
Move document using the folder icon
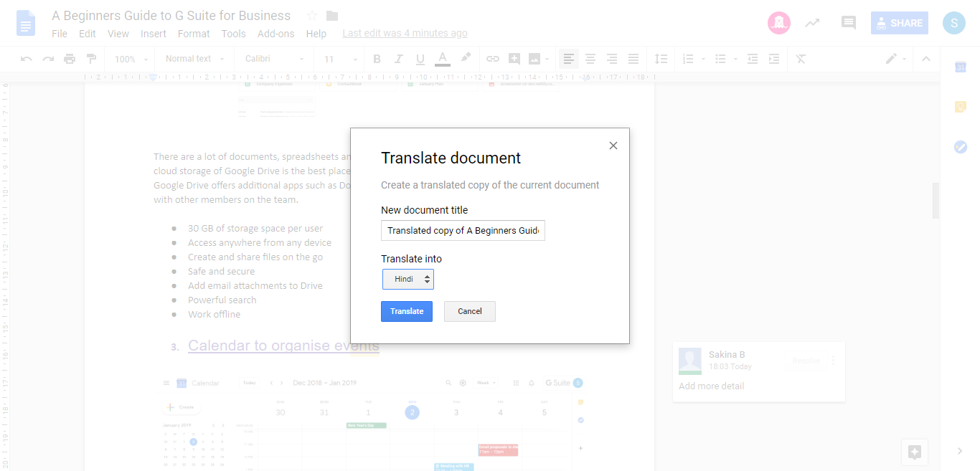pyautogui.click(x=332, y=16)
